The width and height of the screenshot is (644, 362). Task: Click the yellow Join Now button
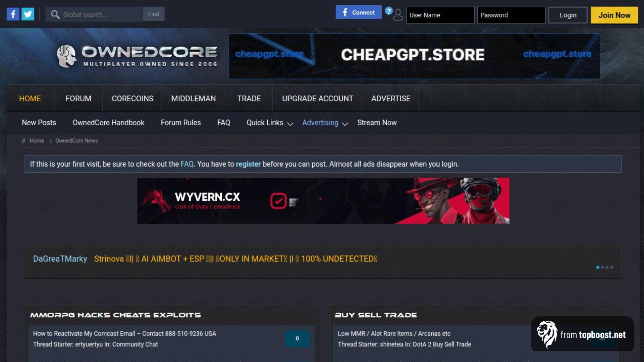click(x=614, y=15)
